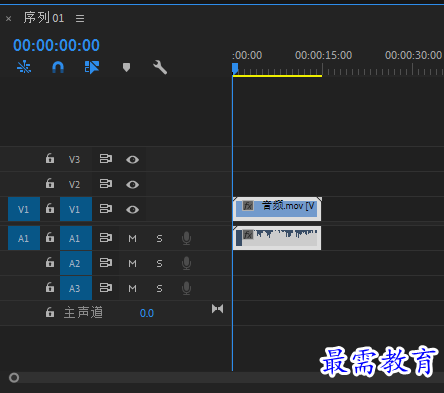Toggle the Snap magnet icon
Image resolution: width=444 pixels, height=393 pixels.
(x=58, y=67)
